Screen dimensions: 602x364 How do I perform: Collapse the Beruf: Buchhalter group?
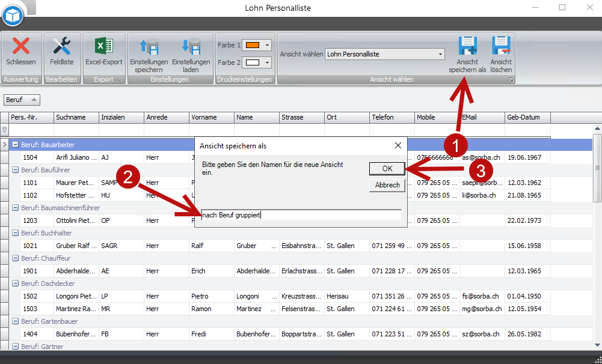tap(16, 233)
